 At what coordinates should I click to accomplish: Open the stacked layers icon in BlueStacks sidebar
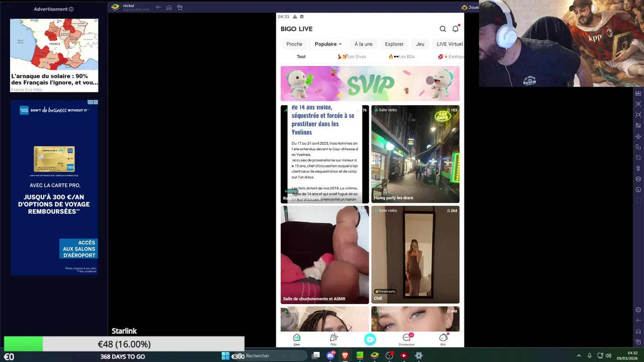(x=638, y=179)
